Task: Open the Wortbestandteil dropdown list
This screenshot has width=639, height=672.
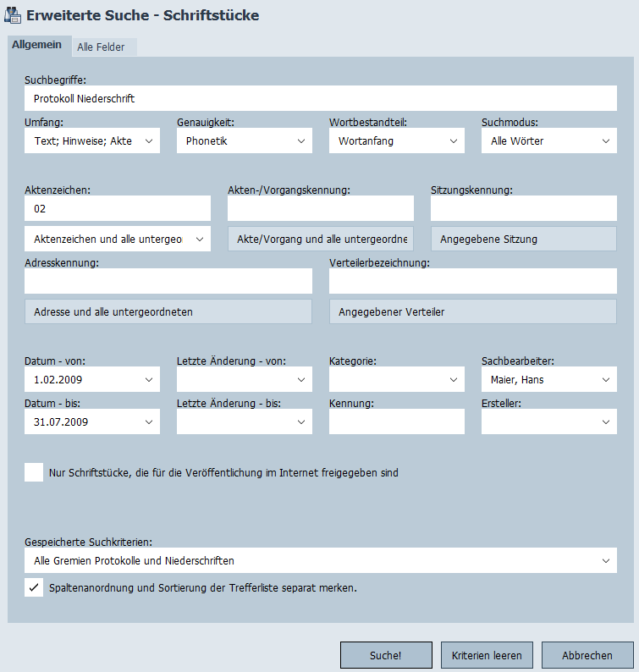Action: [396, 141]
